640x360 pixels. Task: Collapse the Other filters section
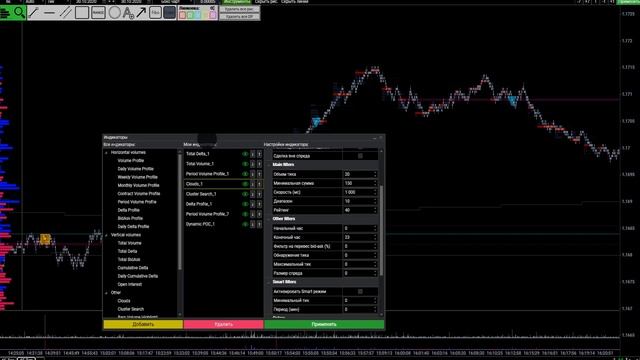269,219
